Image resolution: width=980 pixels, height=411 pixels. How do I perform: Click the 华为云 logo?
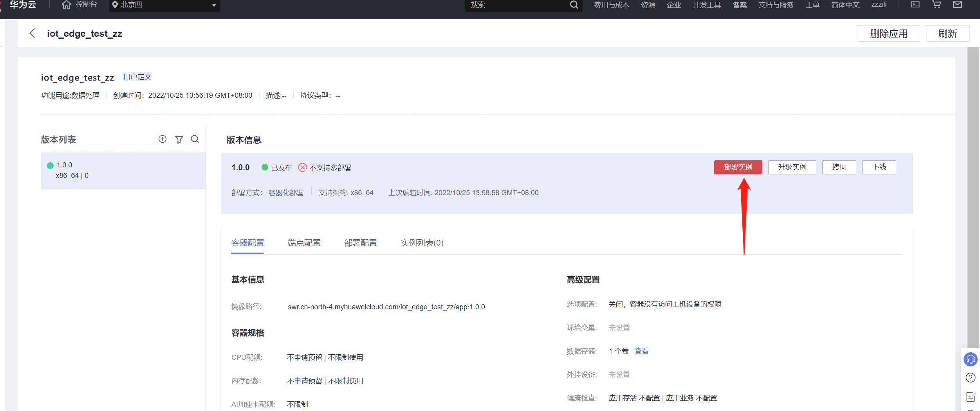click(x=23, y=5)
